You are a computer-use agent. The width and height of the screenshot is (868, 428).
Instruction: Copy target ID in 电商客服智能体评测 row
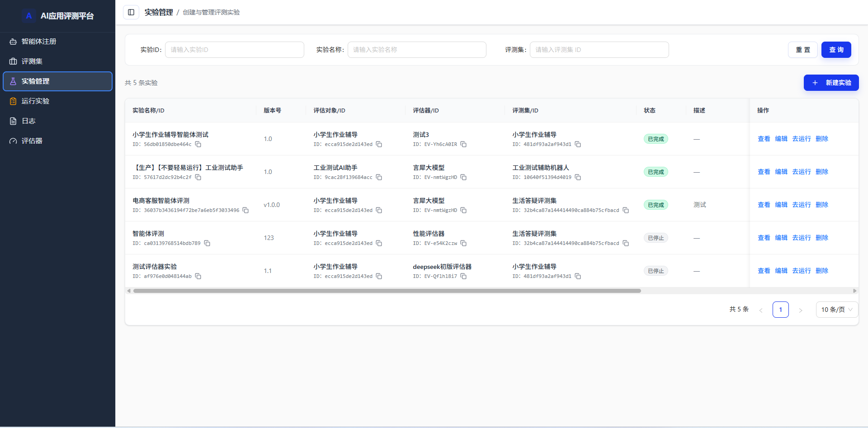(x=379, y=210)
